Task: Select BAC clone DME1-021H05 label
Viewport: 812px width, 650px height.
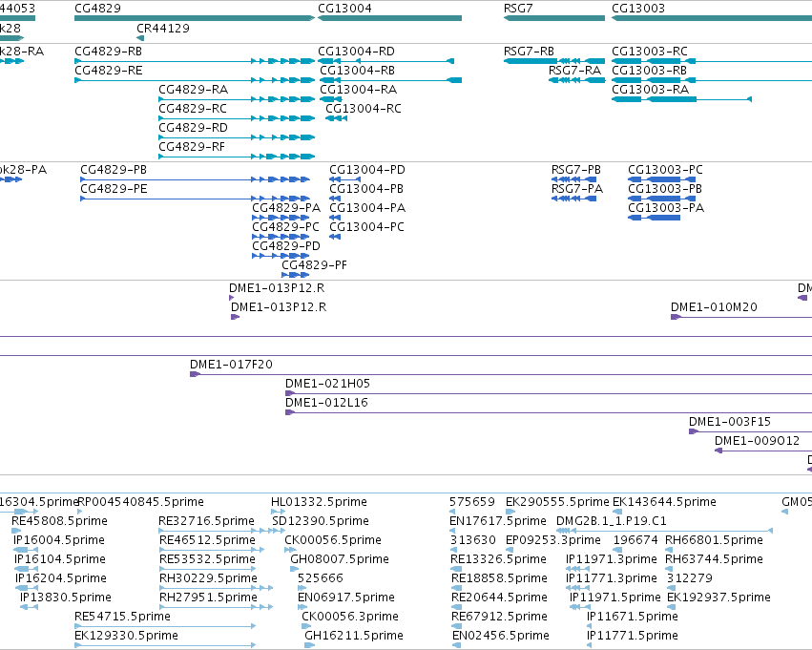Action: tap(328, 385)
